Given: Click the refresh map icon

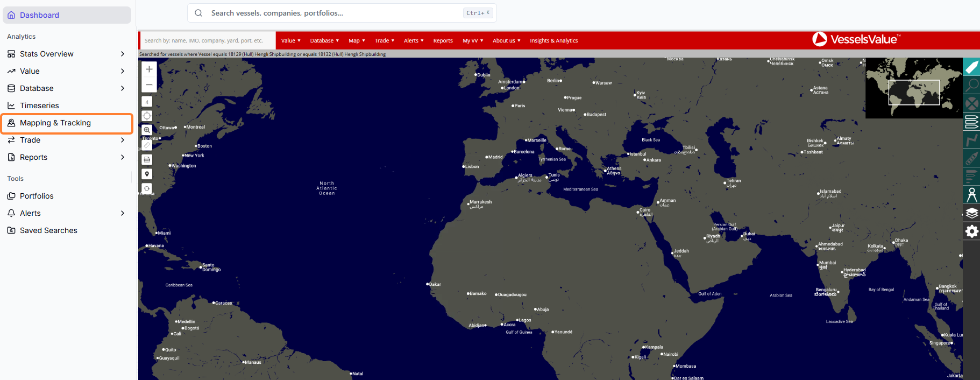Looking at the screenshot, I should tap(147, 188).
